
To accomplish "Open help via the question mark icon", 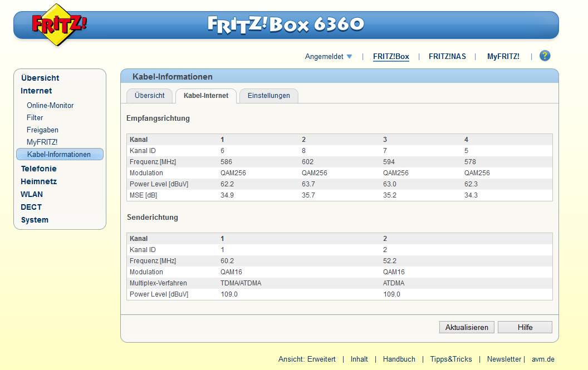I will pos(545,56).
